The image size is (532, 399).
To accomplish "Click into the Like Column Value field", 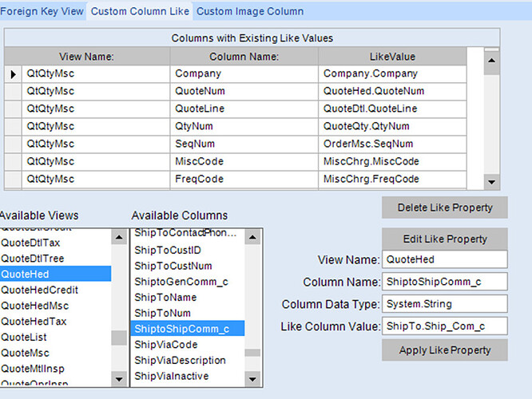I will click(444, 326).
